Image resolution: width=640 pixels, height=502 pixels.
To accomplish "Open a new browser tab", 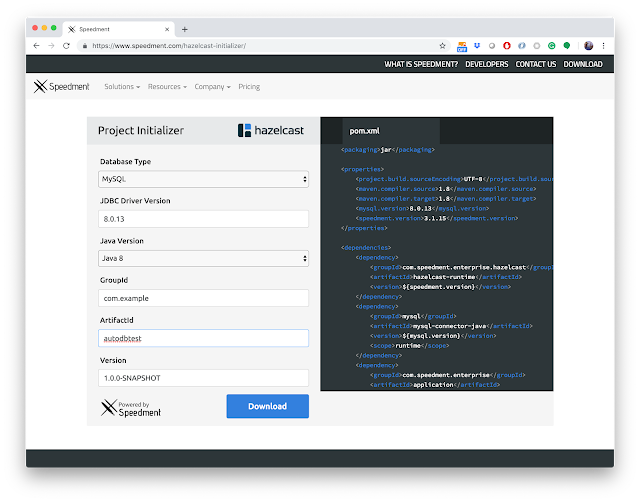I will point(184,29).
